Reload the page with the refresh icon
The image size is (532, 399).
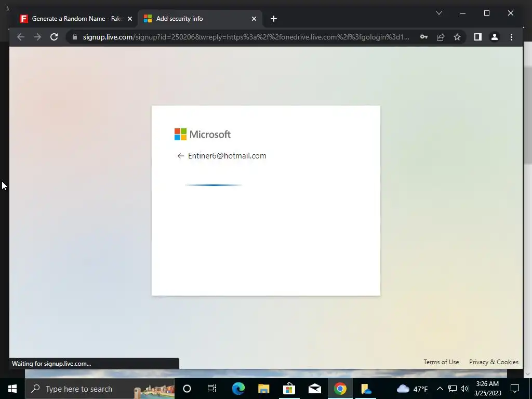point(54,37)
